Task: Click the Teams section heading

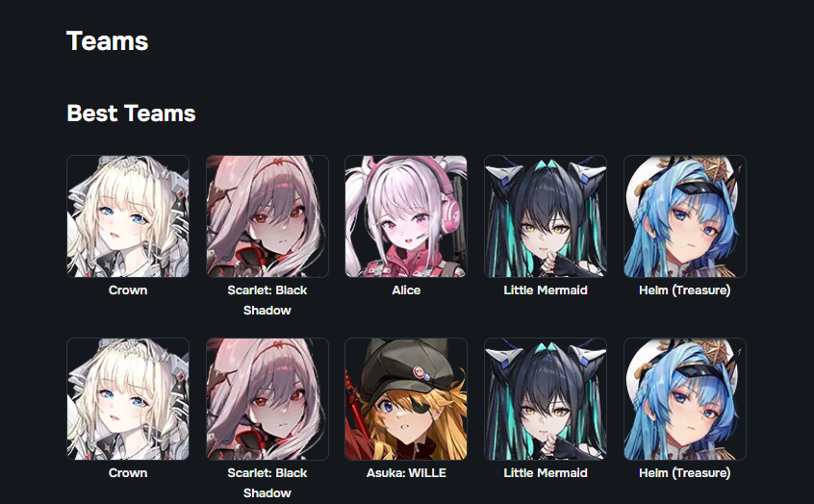Action: point(108,41)
